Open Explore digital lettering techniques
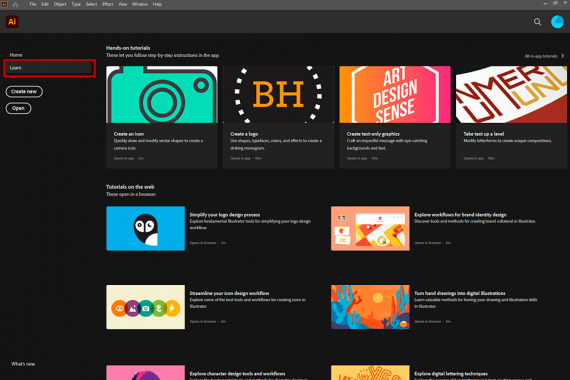This screenshot has height=380, width=570. click(x=451, y=374)
